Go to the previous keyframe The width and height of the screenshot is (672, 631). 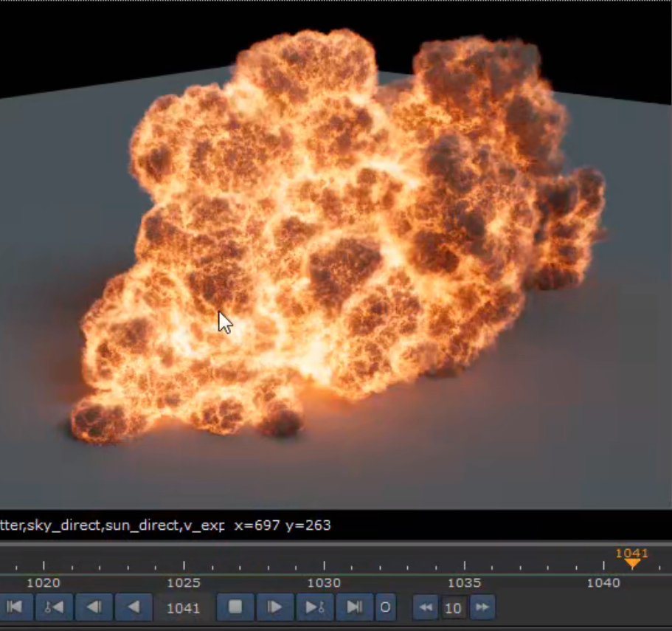click(55, 607)
